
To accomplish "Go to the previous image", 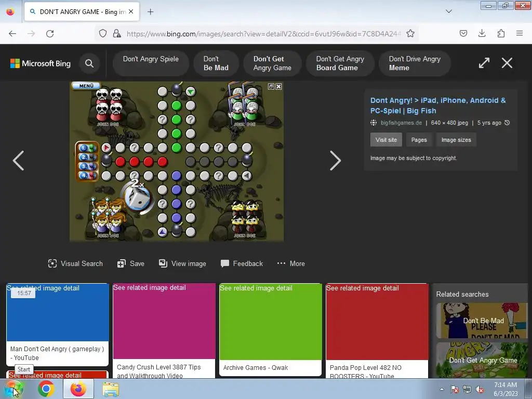I will point(18,161).
